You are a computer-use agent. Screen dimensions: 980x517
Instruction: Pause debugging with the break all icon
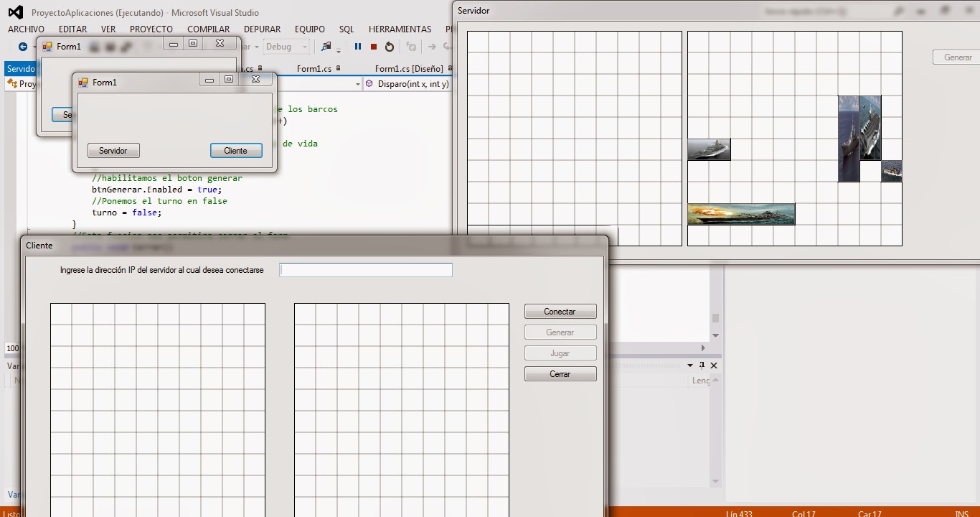tap(358, 47)
